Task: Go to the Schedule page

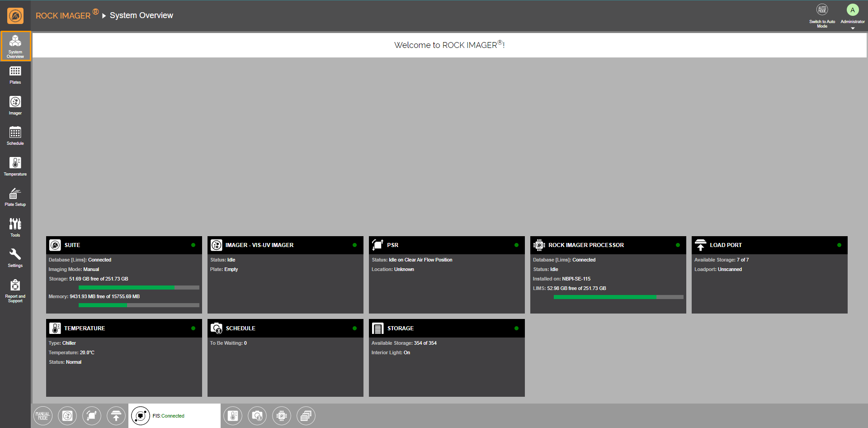Action: (15, 136)
